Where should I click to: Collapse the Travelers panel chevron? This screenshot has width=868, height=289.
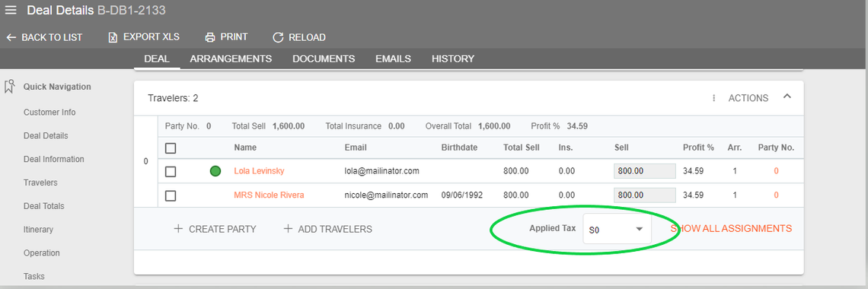787,97
